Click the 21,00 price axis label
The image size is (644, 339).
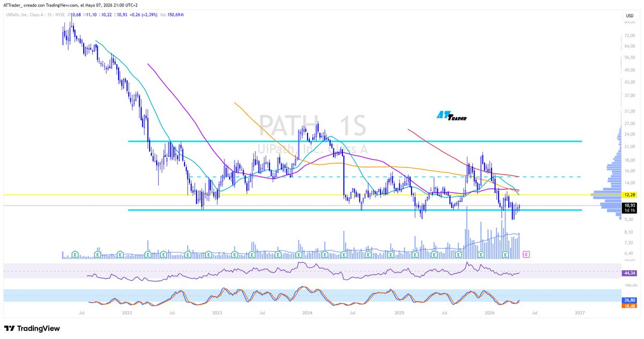point(629,146)
